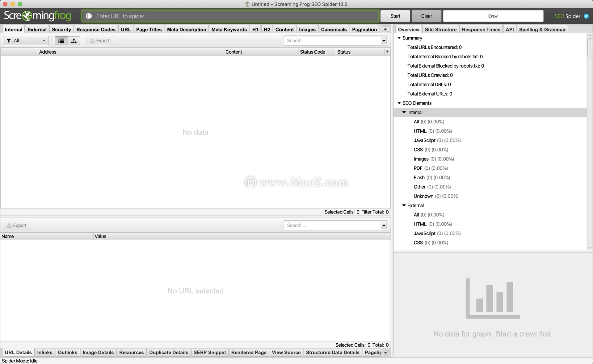
Task: Switch to the Response Codes tab
Action: point(96,29)
